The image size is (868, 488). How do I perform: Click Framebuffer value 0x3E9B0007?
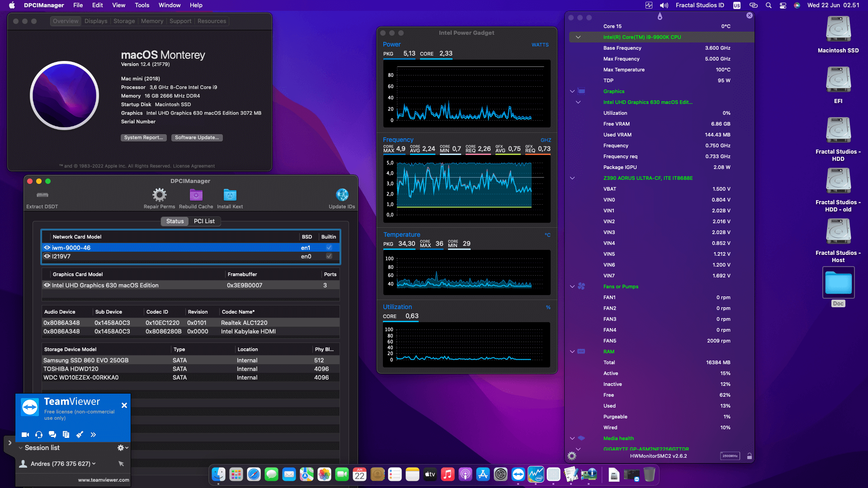tap(245, 285)
